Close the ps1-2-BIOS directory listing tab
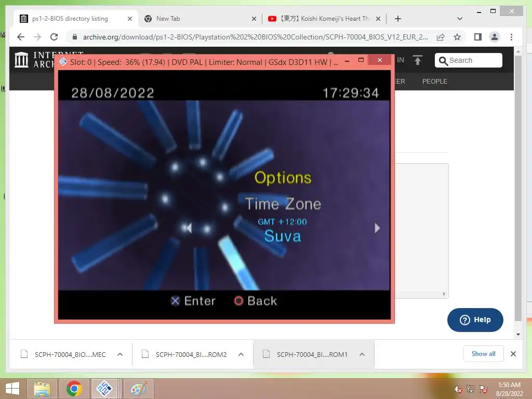 click(129, 19)
